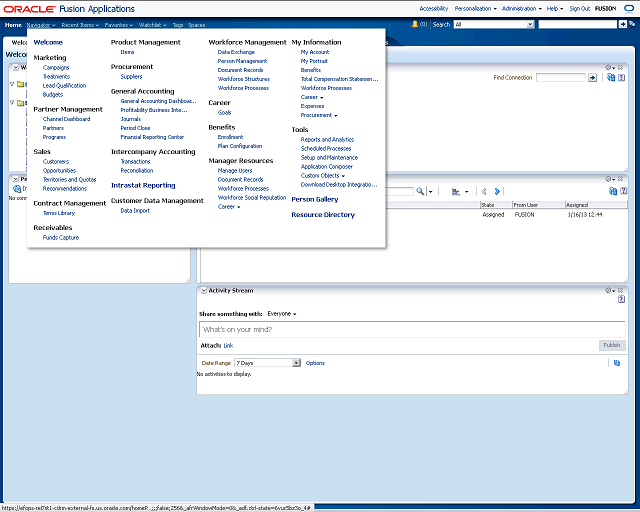Expand the Help menu
Image resolution: width=640 pixels, height=512 pixels.
[x=555, y=9]
